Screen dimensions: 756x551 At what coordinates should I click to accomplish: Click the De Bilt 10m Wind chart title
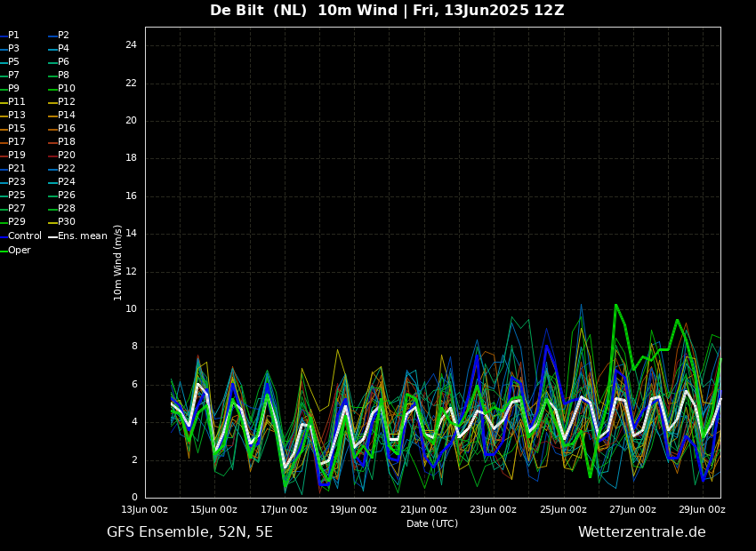point(387,11)
